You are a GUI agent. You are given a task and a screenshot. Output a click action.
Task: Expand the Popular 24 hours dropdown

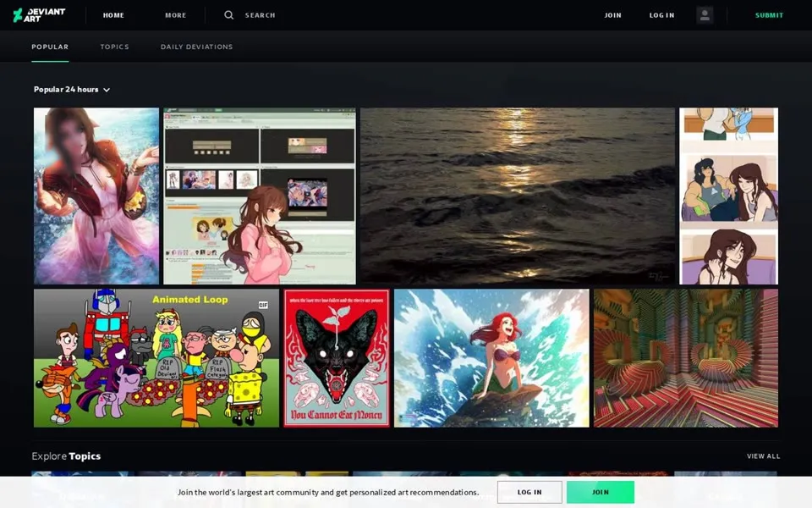click(x=72, y=90)
